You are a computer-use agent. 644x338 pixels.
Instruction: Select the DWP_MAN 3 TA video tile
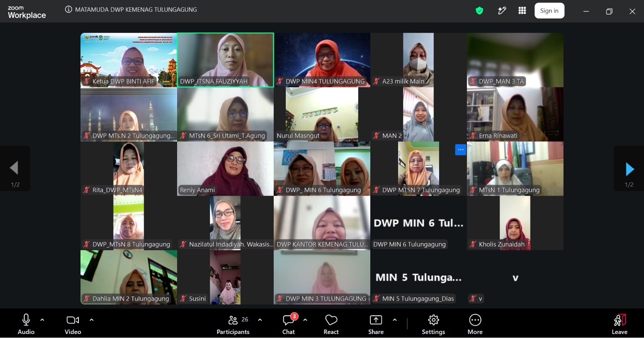[x=515, y=60]
